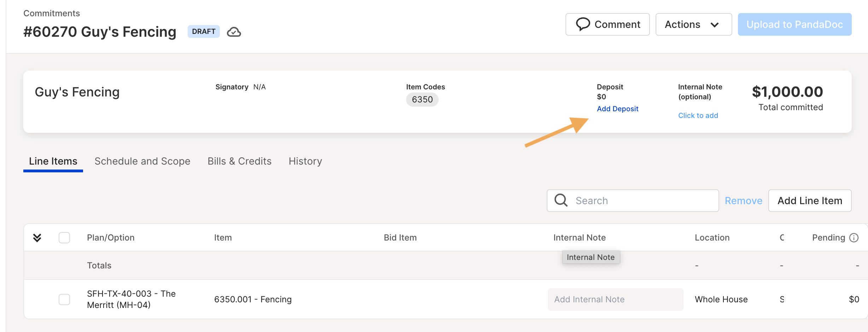This screenshot has width=868, height=332.
Task: Click the Add Line Item button
Action: coord(810,201)
